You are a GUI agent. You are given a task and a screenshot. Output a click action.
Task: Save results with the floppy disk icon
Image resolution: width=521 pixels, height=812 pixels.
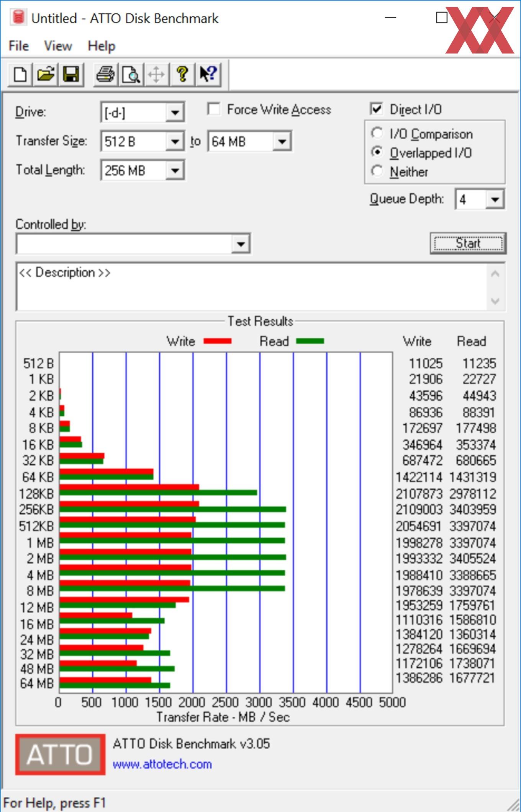(71, 74)
